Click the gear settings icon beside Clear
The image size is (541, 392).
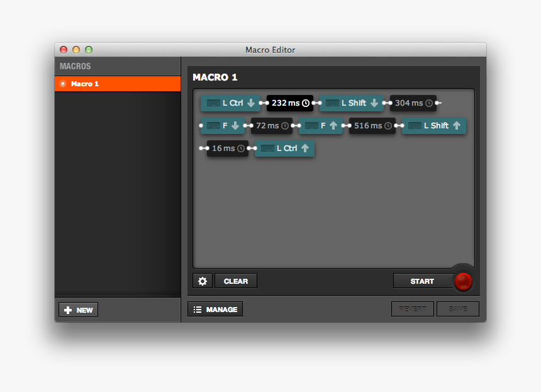click(x=203, y=281)
